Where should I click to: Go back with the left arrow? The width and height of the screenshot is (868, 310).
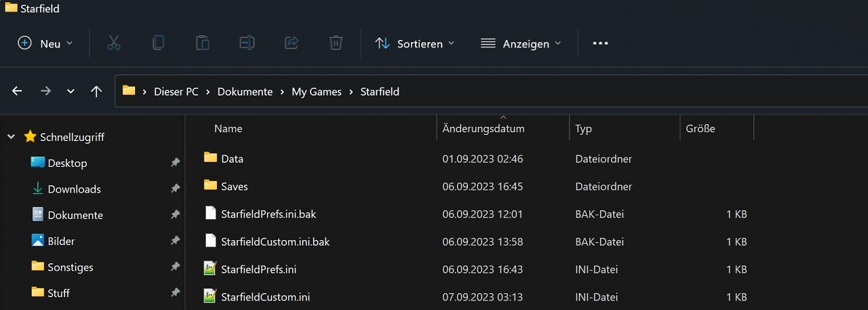coord(18,91)
